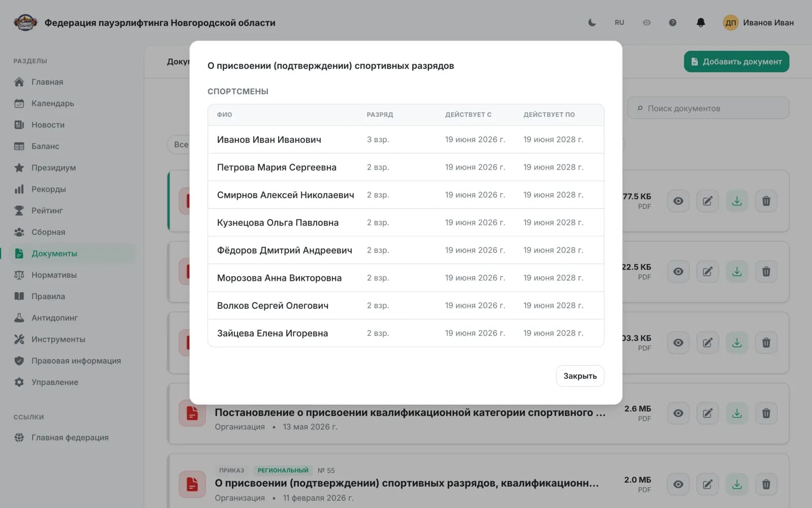This screenshot has height=508, width=812.
Task: Click PDF icon of Постановление document
Action: [x=192, y=414]
